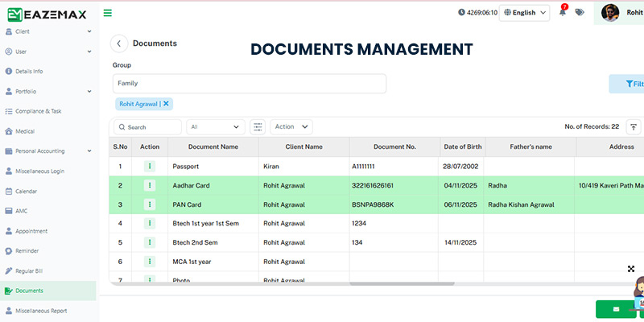Viewport: 644px width, 322px height.
Task: Open action menu for Passport row
Action: (x=150, y=167)
